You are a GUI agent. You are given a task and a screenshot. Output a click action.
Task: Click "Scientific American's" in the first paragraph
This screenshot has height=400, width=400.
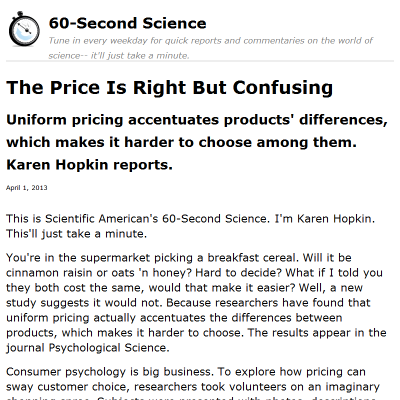point(101,219)
